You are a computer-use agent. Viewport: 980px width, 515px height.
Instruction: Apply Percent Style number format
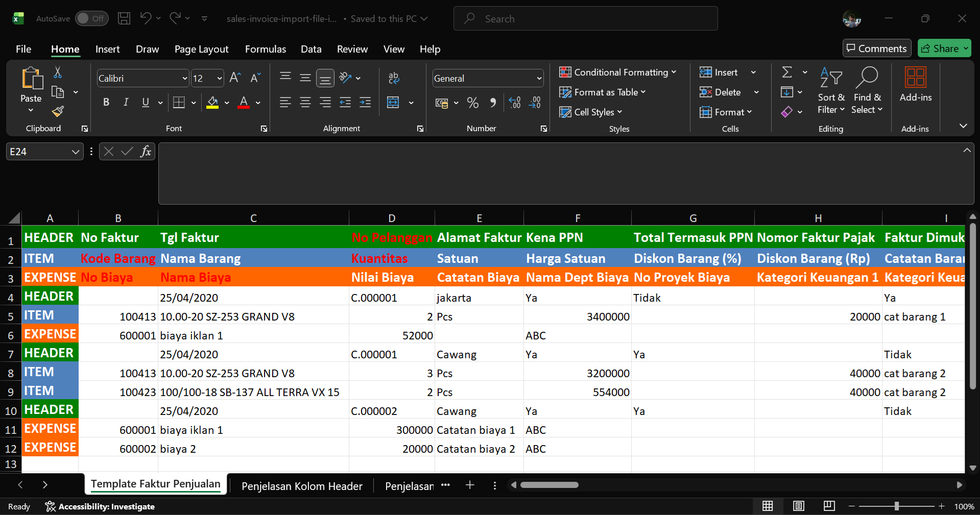[473, 103]
